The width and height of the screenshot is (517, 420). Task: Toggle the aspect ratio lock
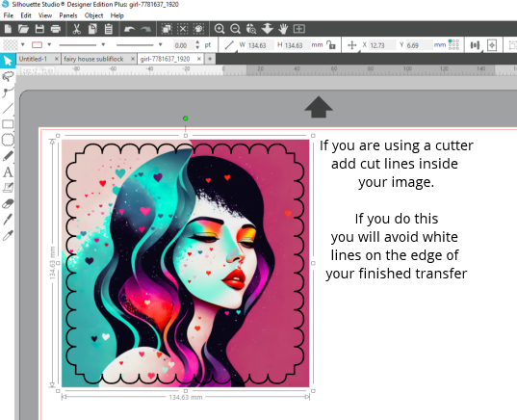pos(331,44)
